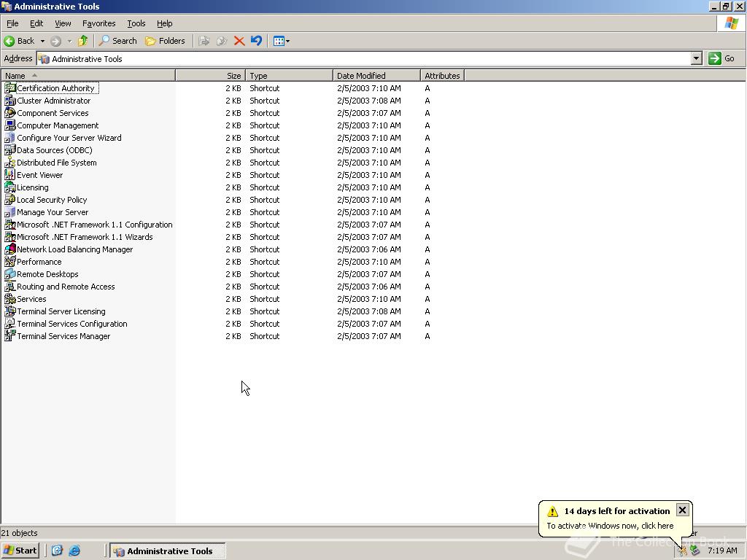Sort by the Date Modified column header
This screenshot has width=747, height=560.
coord(377,75)
